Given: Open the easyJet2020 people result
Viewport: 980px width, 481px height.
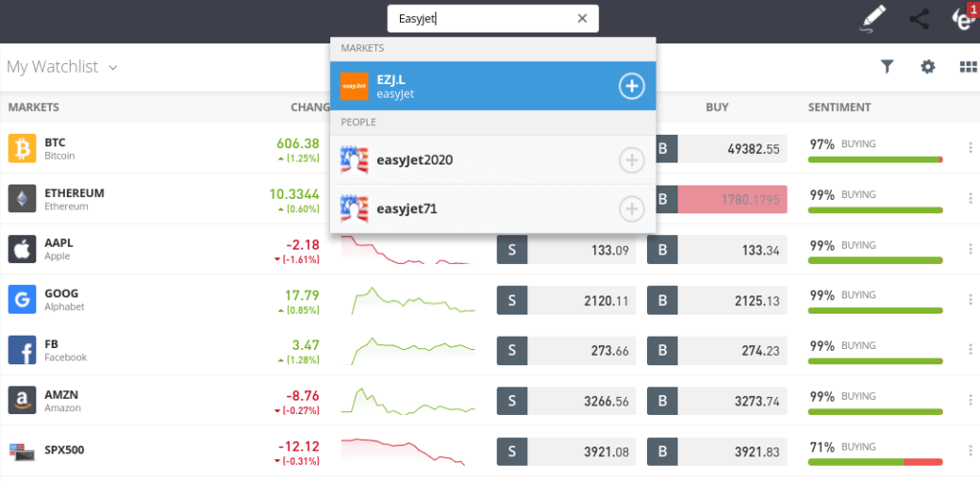Looking at the screenshot, I should pos(493,160).
